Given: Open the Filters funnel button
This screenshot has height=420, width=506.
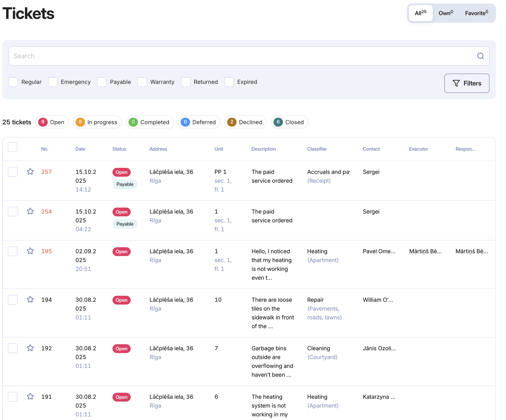Looking at the screenshot, I should coord(466,83).
